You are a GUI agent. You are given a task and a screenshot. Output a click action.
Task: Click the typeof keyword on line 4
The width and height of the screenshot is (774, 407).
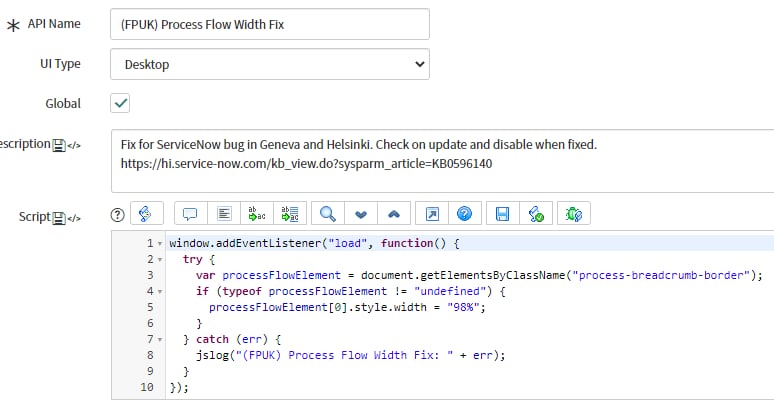click(x=242, y=292)
